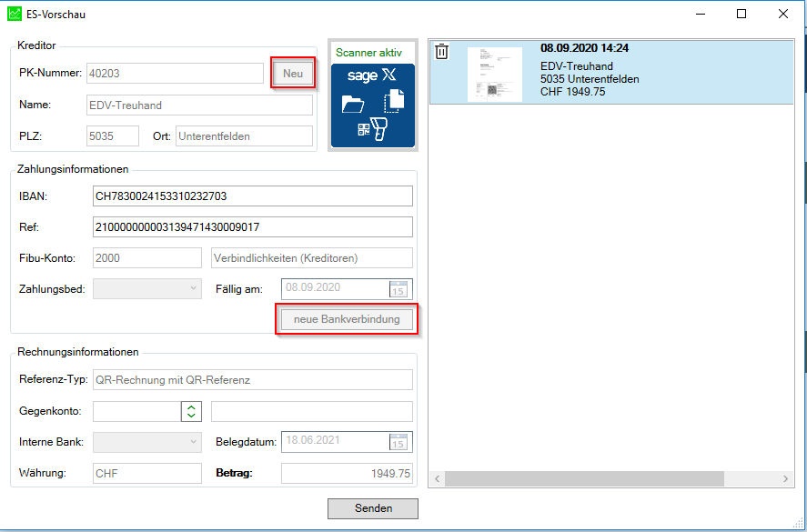Click 5035 Unterentfelden text in list entry
This screenshot has width=807, height=532.
590,79
